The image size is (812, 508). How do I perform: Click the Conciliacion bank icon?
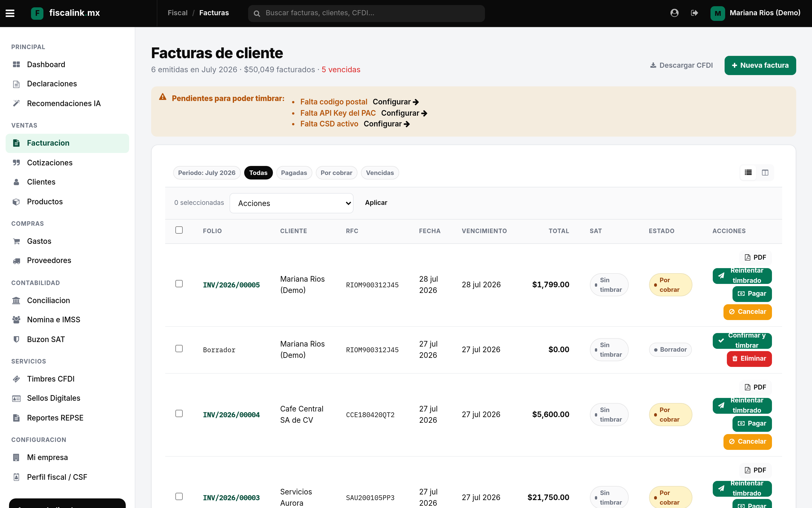(16, 300)
